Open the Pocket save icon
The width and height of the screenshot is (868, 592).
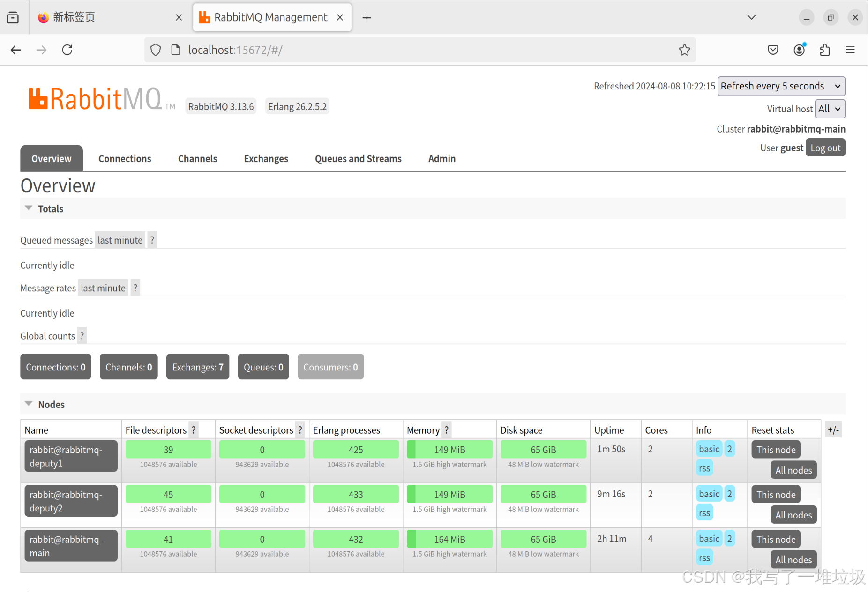pyautogui.click(x=773, y=50)
